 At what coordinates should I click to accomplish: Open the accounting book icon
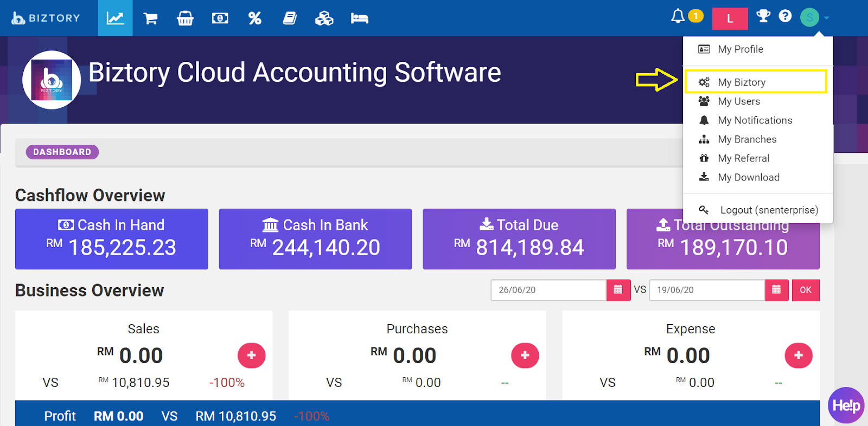(x=290, y=18)
